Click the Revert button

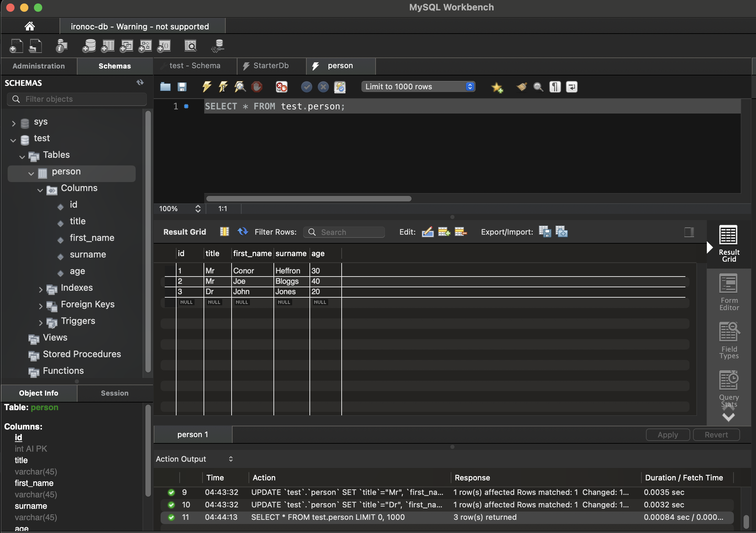tap(716, 434)
